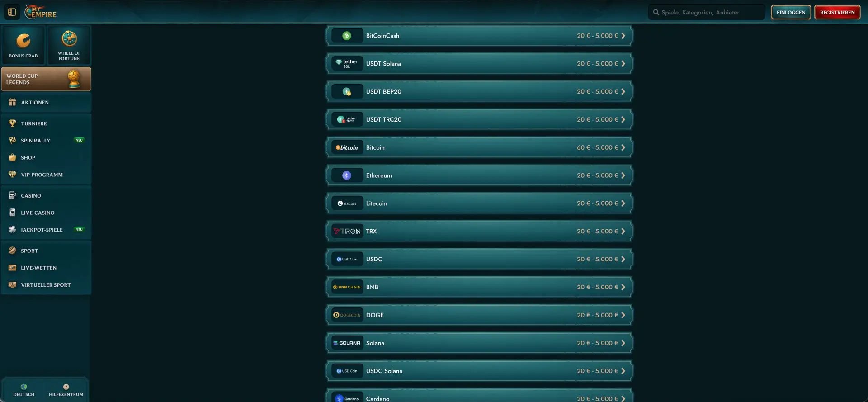This screenshot has width=868, height=402.
Task: Toggle the sidebar collapse icon
Action: [x=12, y=12]
